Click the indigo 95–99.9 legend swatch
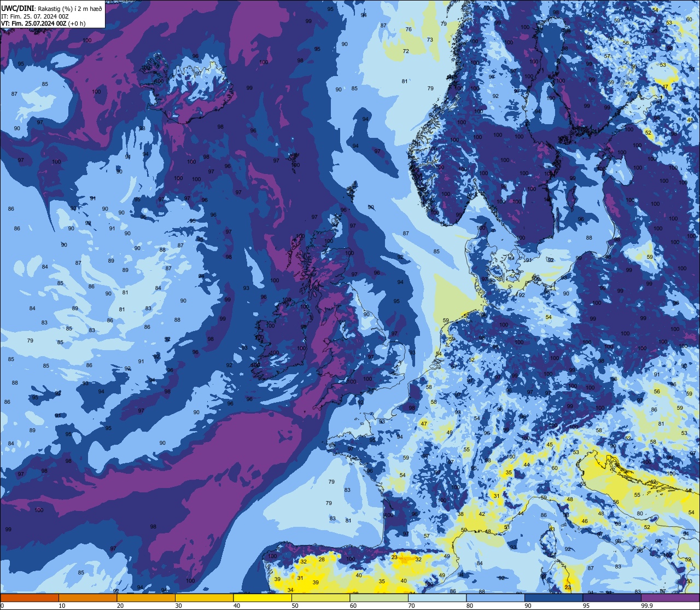700x610 pixels. (x=612, y=597)
